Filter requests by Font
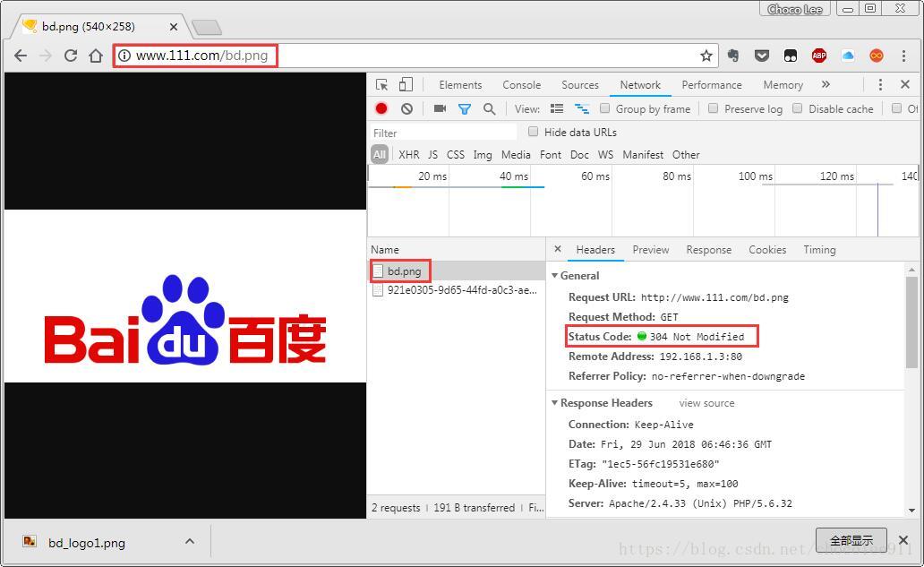This screenshot has height=567, width=924. [551, 154]
